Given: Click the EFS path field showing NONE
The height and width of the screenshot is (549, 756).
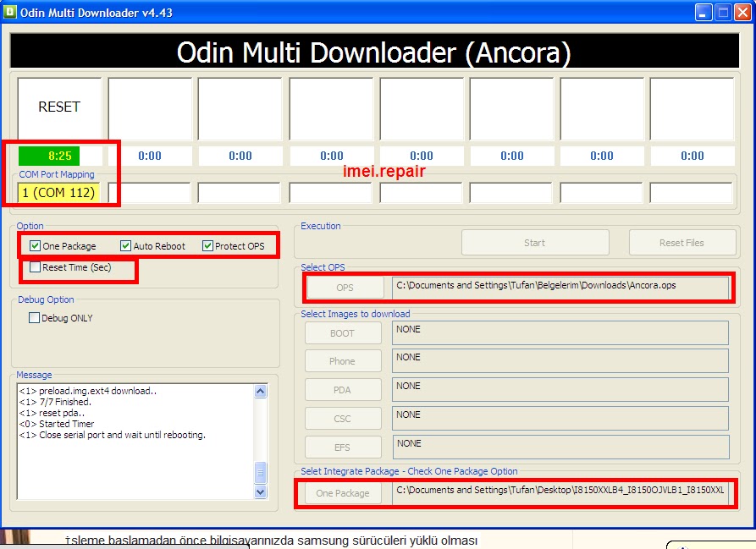Looking at the screenshot, I should (560, 447).
